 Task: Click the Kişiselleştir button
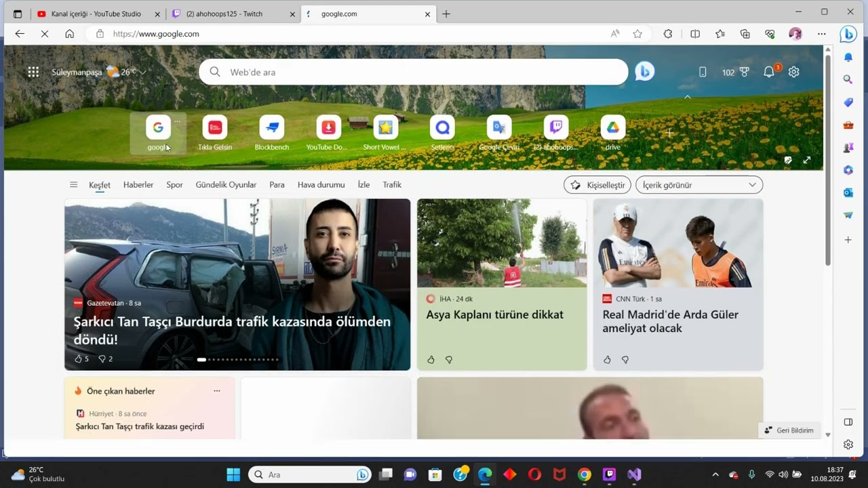coord(597,185)
